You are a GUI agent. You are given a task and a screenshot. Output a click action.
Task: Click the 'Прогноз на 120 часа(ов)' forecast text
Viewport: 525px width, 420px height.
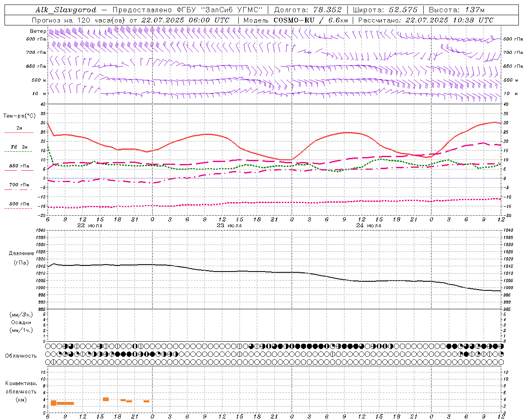coord(79,20)
